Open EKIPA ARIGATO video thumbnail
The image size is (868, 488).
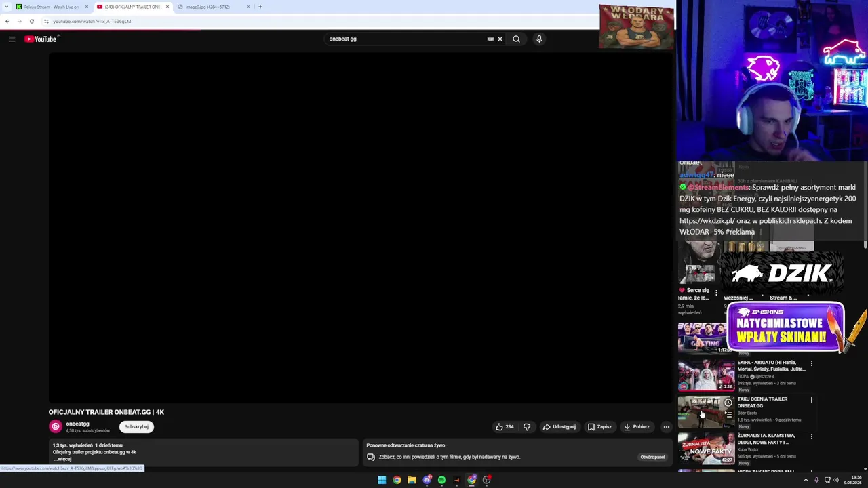tap(706, 375)
